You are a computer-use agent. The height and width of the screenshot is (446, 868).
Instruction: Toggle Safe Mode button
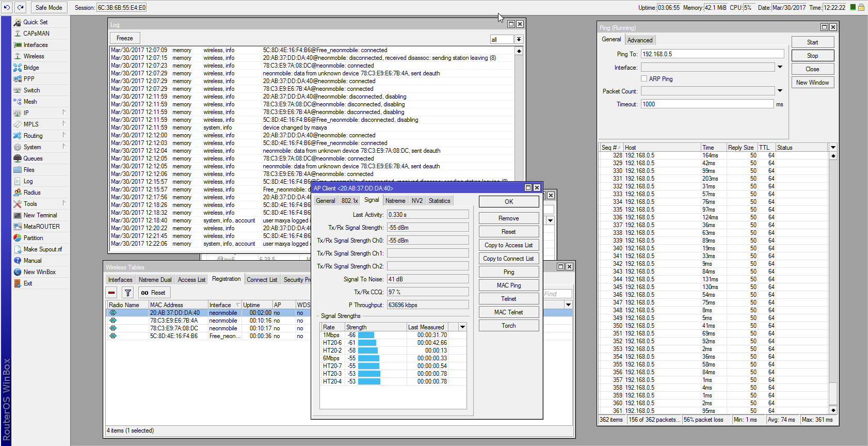[49, 7]
